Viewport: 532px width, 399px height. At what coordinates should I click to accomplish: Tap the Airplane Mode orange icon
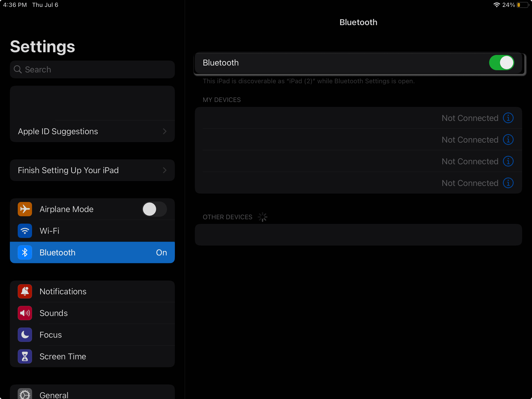tap(25, 209)
